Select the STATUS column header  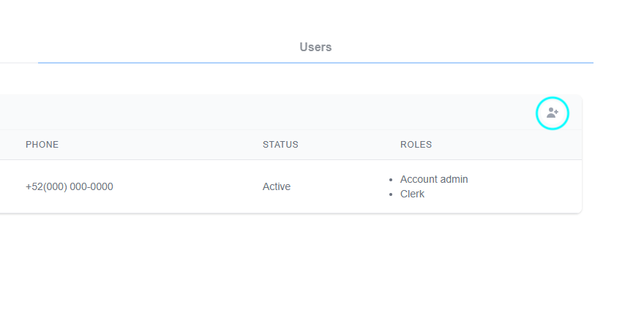tap(280, 145)
